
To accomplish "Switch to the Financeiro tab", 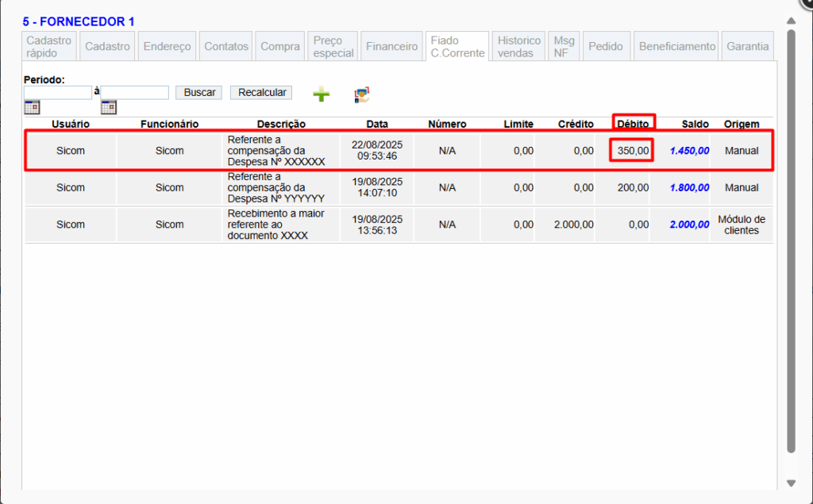I will coord(391,46).
